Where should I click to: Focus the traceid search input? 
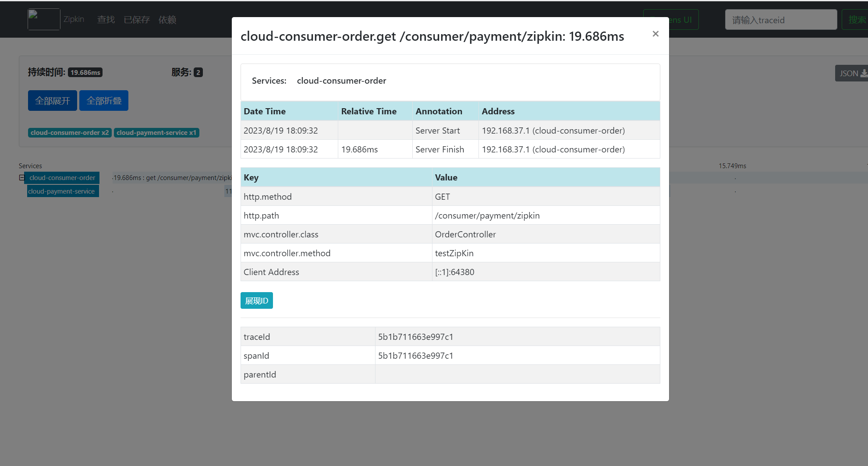tap(781, 20)
